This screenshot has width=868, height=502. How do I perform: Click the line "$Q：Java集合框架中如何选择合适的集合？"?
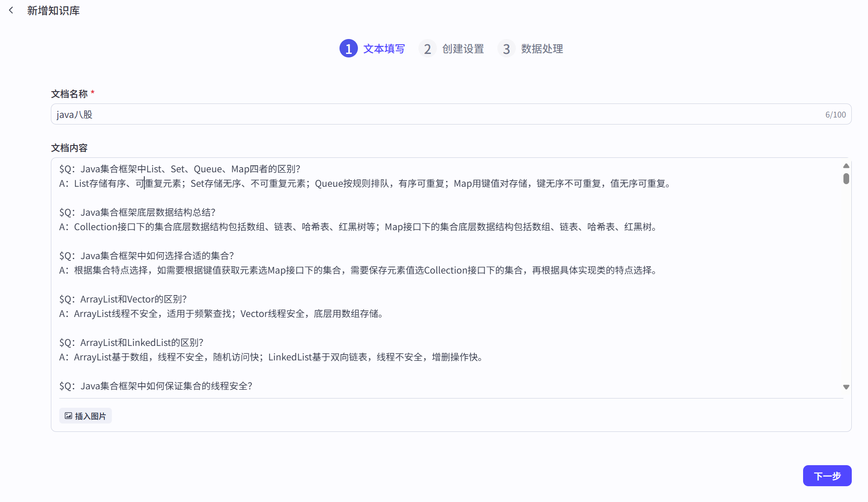click(146, 256)
